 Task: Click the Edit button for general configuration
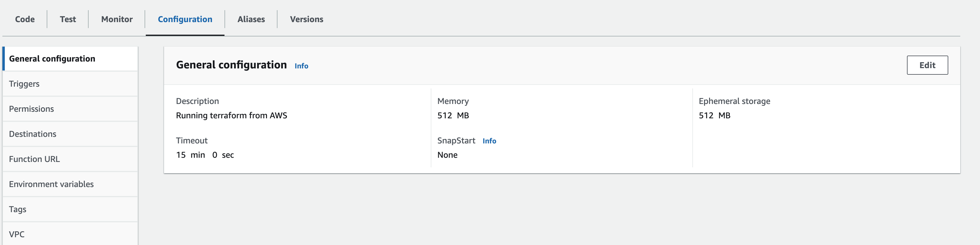coord(928,65)
